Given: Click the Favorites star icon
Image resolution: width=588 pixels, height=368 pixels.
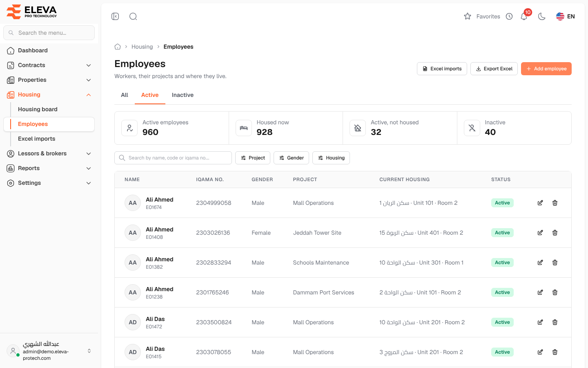Looking at the screenshot, I should (468, 16).
